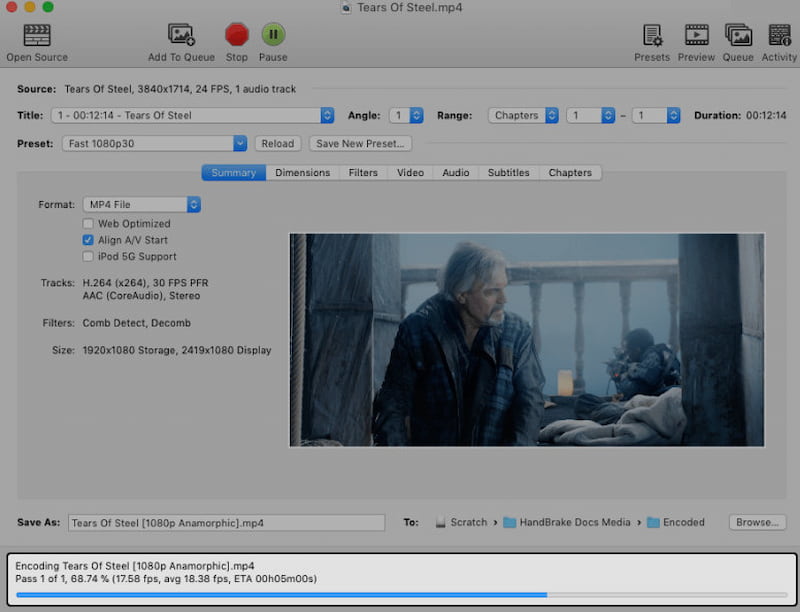This screenshot has width=800, height=612.
Task: Open the start chapter dropdown
Action: pos(590,115)
